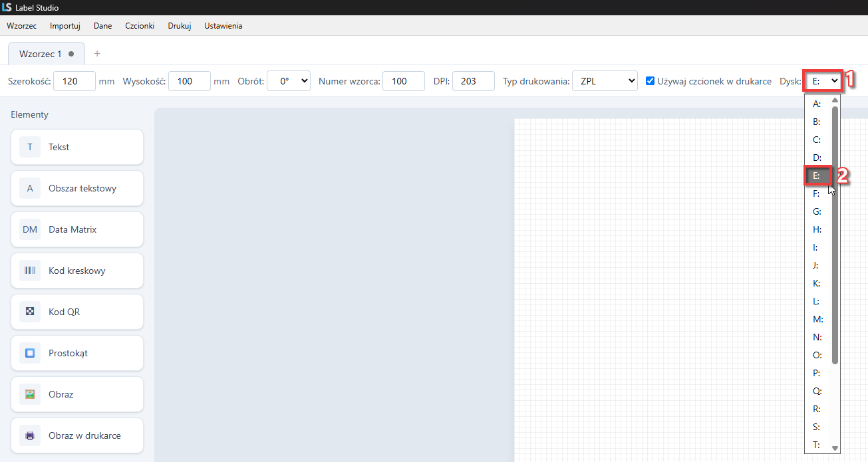The image size is (868, 462).
Task: Open the Wzorzec menu
Action: [x=21, y=26]
